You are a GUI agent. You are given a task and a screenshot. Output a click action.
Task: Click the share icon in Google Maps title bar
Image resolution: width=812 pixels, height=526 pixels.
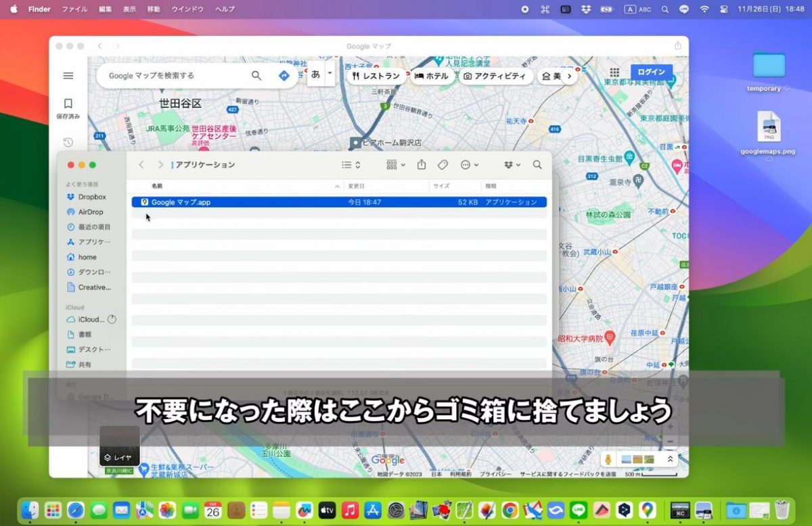pos(678,46)
